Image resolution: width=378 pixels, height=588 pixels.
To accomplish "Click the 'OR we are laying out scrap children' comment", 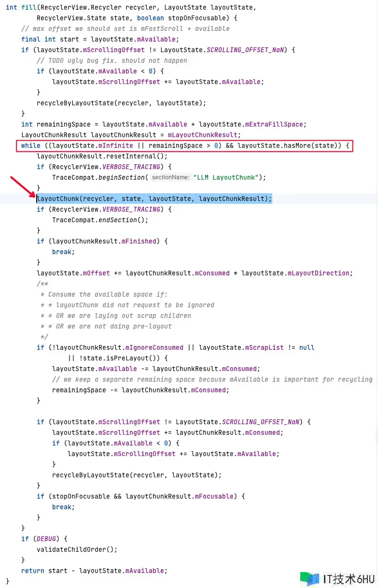I will 124,316.
